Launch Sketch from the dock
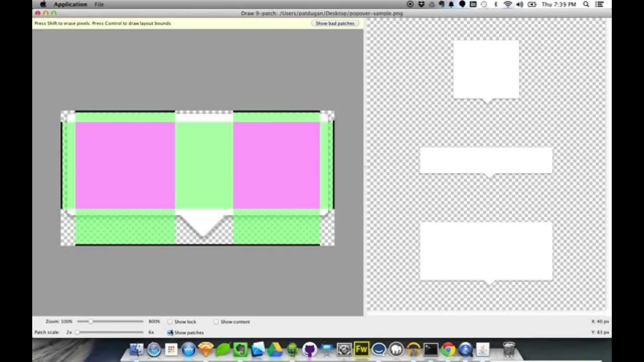Image resolution: width=644 pixels, height=362 pixels. [x=206, y=349]
